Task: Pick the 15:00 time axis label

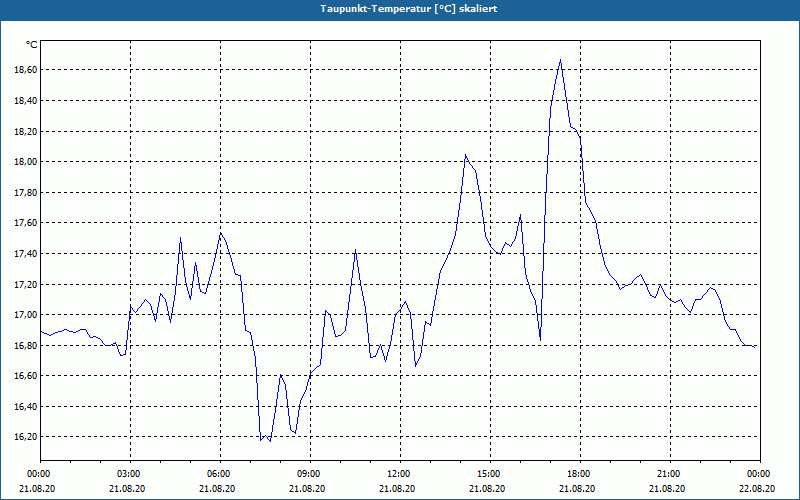Action: coord(490,474)
